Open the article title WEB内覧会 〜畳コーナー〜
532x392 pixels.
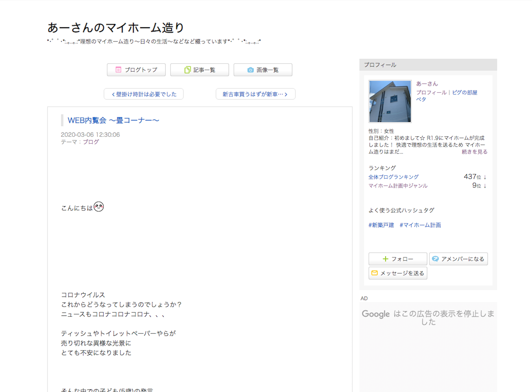113,120
